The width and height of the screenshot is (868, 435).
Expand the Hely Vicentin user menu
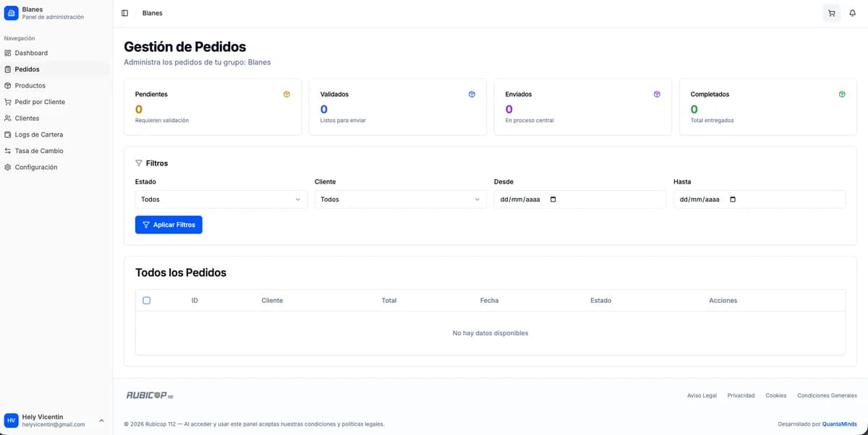pyautogui.click(x=101, y=421)
